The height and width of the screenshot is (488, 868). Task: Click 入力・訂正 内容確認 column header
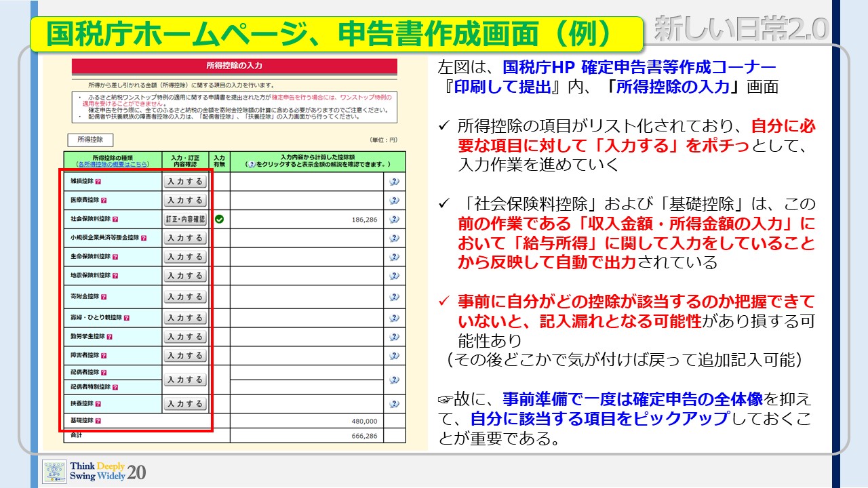click(x=185, y=161)
